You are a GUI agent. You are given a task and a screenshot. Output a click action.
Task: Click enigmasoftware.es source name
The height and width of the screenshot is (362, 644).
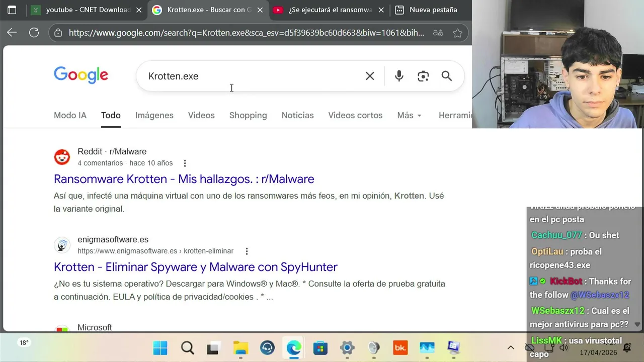click(x=113, y=239)
